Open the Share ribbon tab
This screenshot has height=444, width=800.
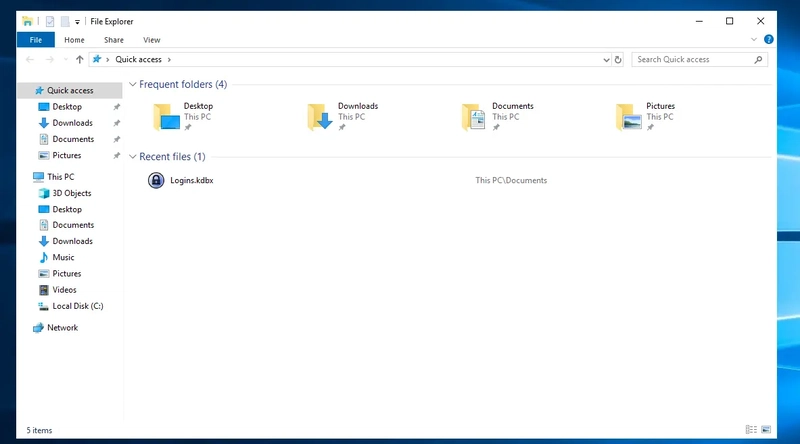click(x=114, y=40)
